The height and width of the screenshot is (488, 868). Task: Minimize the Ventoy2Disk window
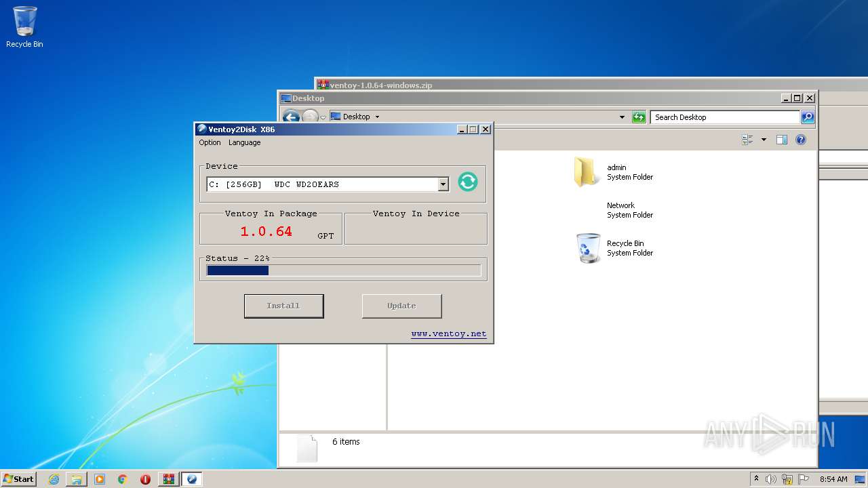462,129
